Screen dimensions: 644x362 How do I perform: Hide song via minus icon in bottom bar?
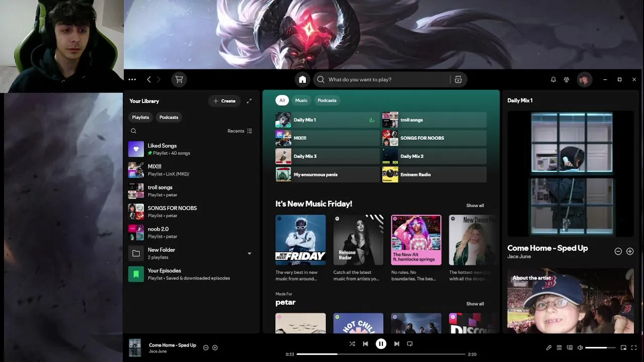206,347
